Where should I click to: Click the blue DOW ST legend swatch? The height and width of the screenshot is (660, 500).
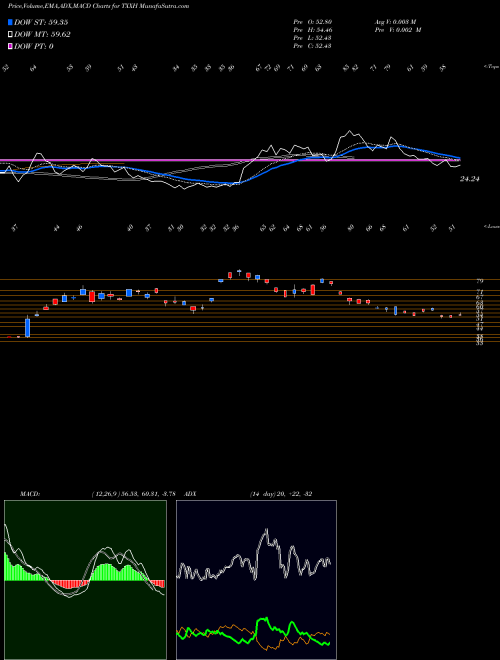[x=10, y=22]
